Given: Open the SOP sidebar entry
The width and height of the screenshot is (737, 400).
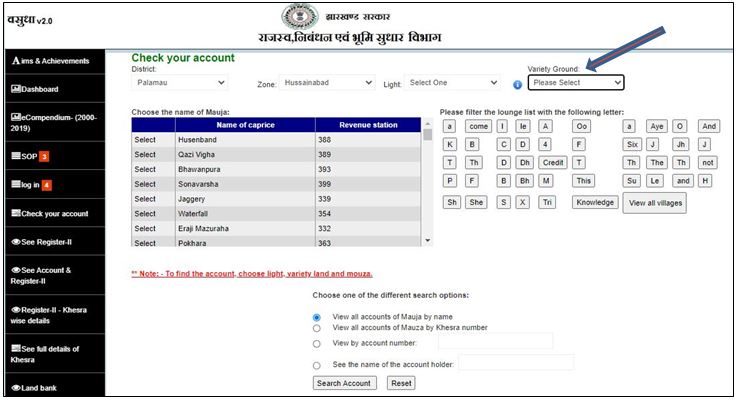Looking at the screenshot, I should coord(29,157).
